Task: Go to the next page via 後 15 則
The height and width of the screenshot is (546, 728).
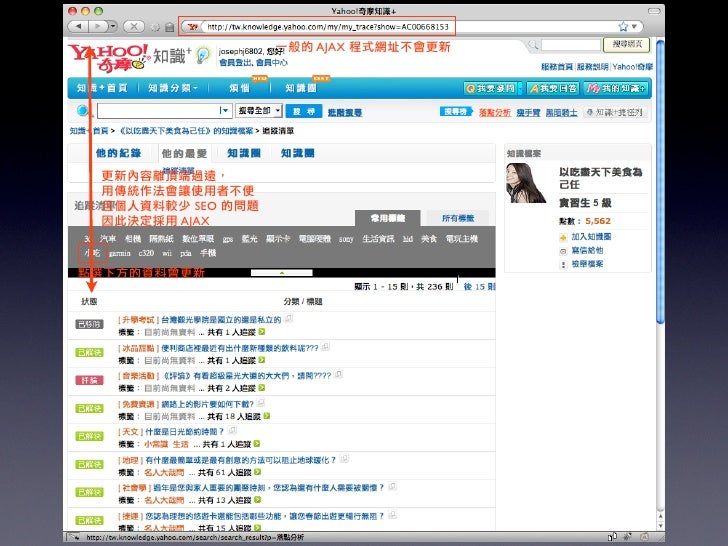Action: [479, 286]
